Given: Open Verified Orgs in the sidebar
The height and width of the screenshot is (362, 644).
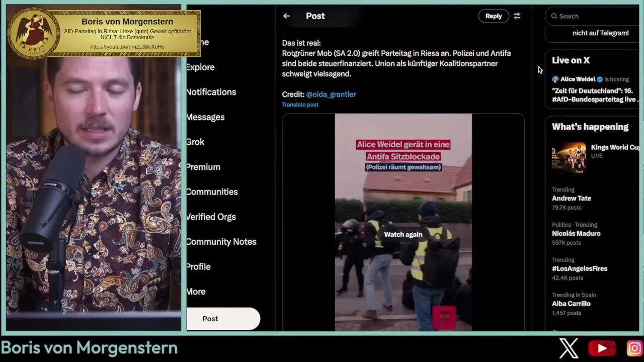Looking at the screenshot, I should tap(211, 217).
